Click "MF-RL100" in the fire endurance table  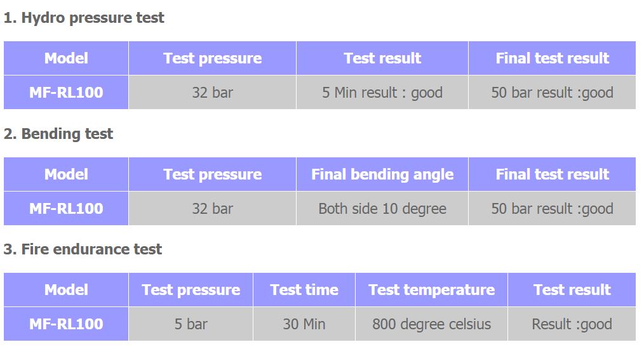pos(66,324)
